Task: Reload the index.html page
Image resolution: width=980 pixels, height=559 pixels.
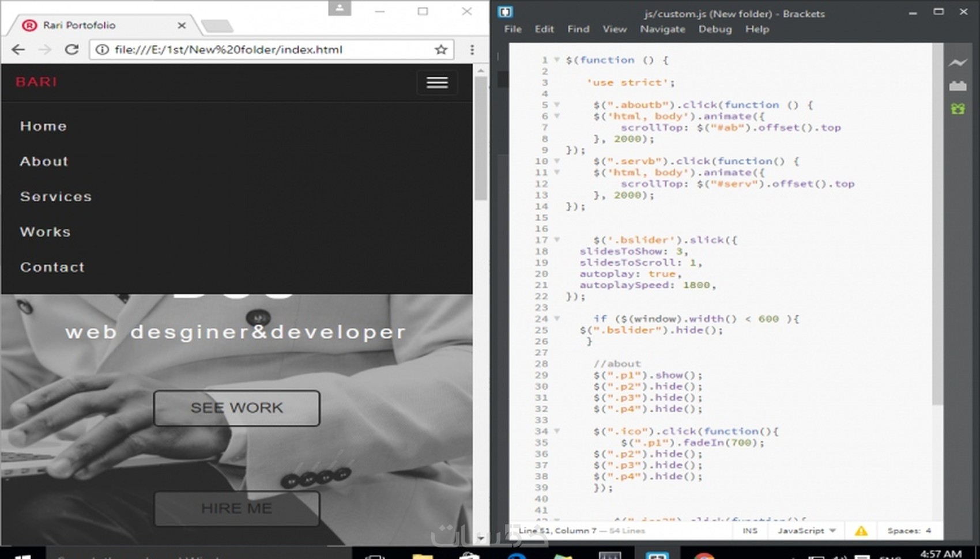Action: (71, 49)
